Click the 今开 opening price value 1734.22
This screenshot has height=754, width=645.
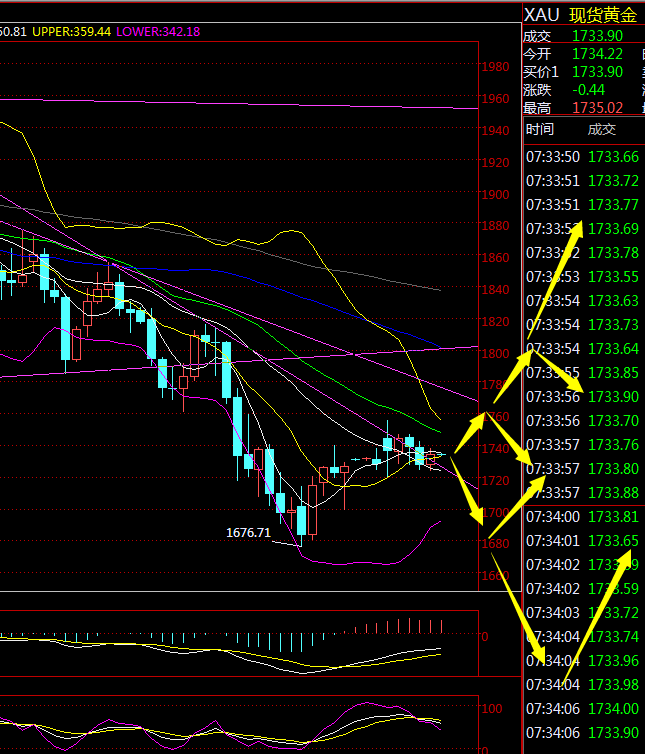pos(598,54)
